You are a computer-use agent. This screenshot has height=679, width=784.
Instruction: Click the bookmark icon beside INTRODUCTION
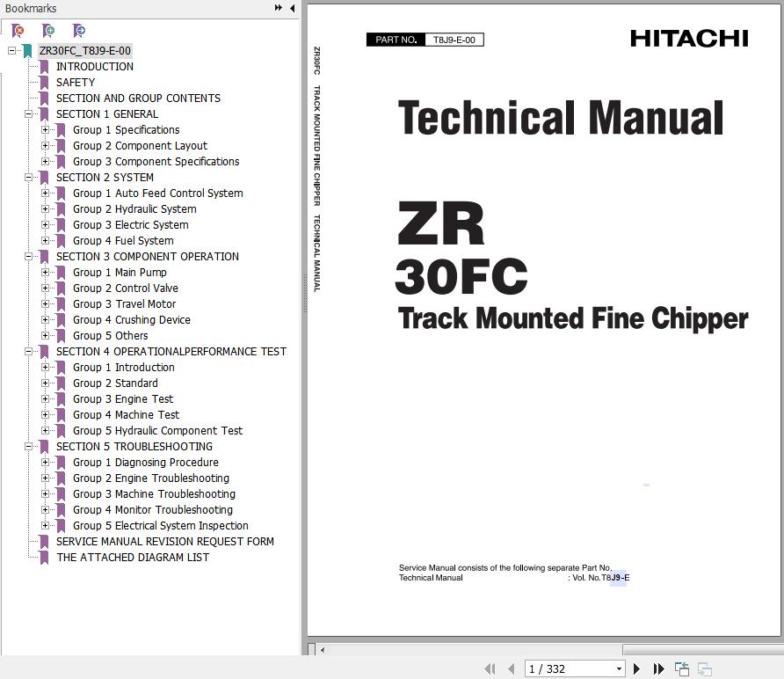(44, 67)
